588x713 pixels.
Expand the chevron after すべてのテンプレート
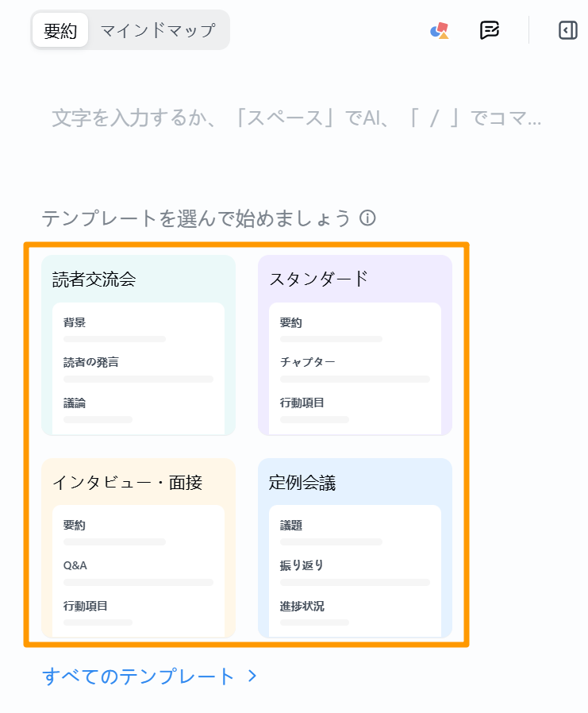(252, 676)
